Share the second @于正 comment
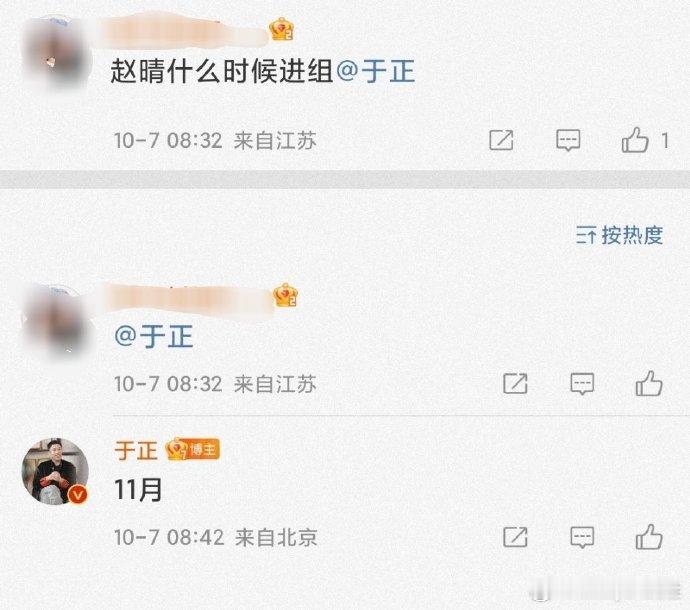 tap(515, 384)
